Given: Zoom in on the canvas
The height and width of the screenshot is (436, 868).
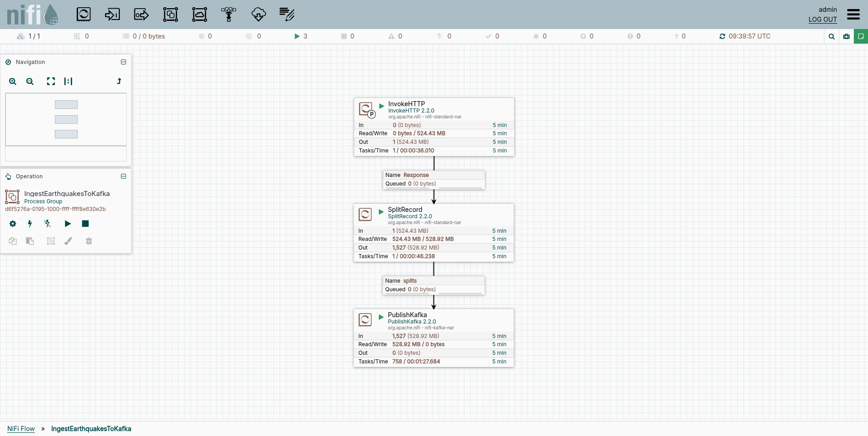Looking at the screenshot, I should click(x=13, y=82).
